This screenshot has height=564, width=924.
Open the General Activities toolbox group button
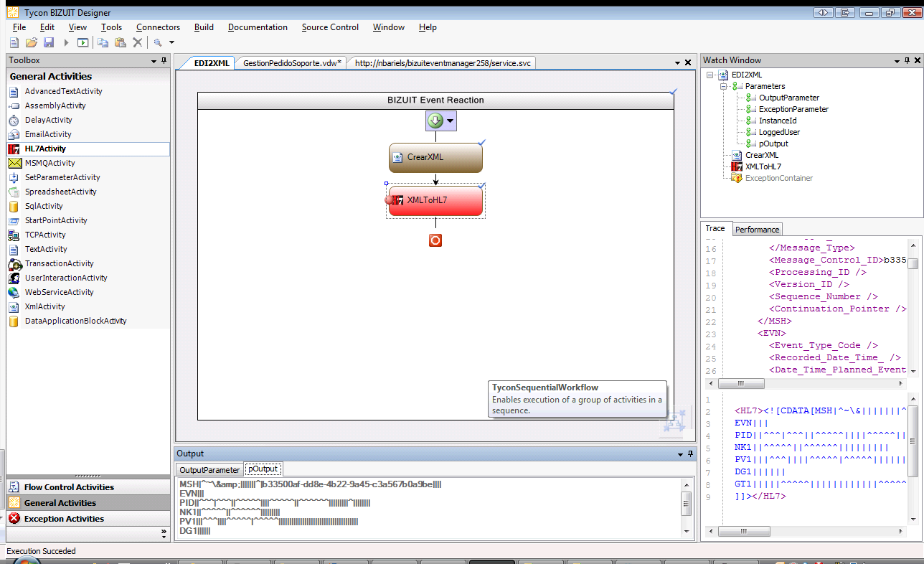[88, 503]
